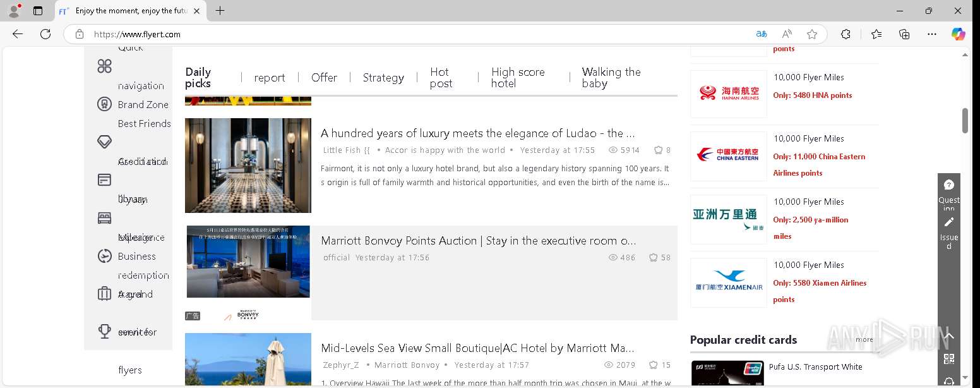The height and width of the screenshot is (388, 980).
Task: Open the translate page icon
Action: [762, 34]
